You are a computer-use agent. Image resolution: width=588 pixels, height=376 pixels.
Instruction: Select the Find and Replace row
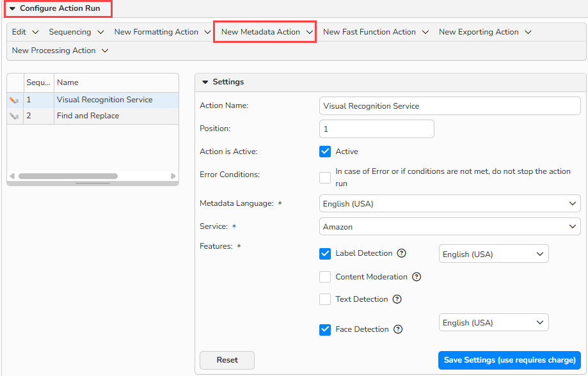93,116
